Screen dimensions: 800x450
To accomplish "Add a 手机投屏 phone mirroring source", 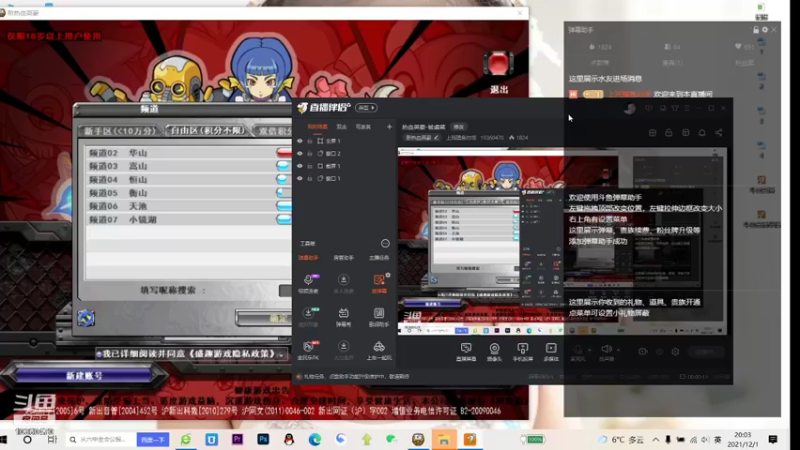I will pos(523,352).
